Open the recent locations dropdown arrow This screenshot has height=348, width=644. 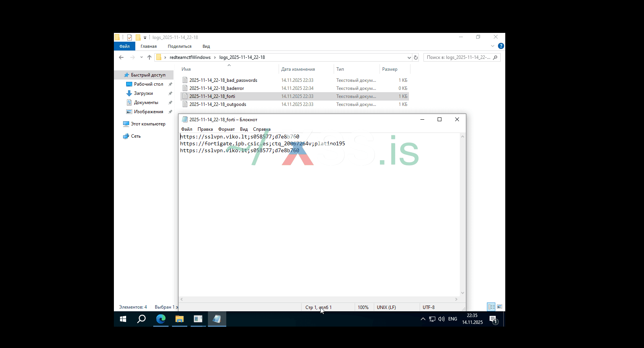pyautogui.click(x=141, y=57)
